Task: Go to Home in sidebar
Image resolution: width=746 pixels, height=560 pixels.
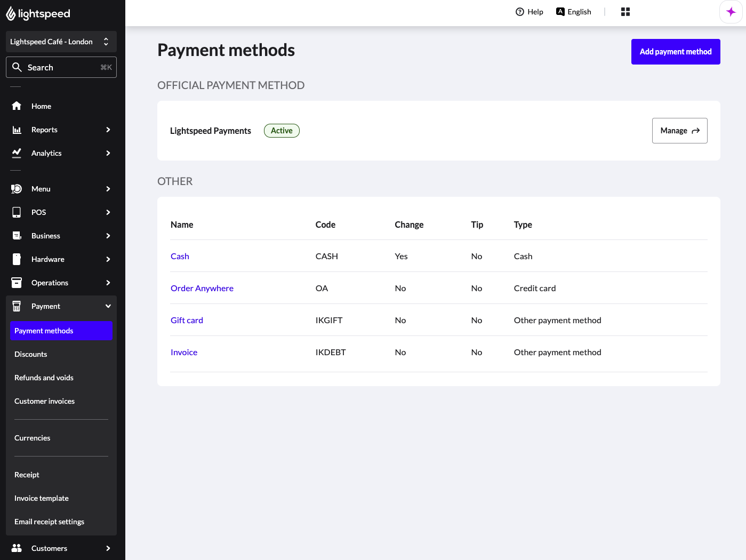Action: click(41, 106)
